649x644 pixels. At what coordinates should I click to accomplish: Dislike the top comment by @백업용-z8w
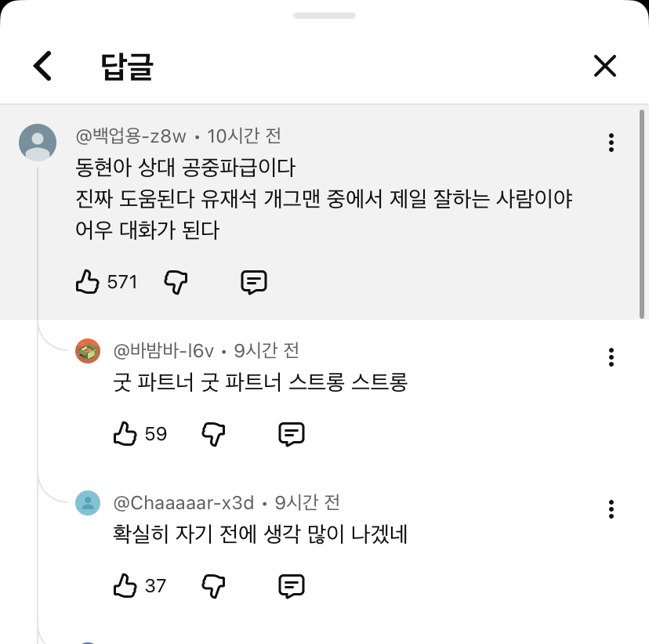pos(176,282)
